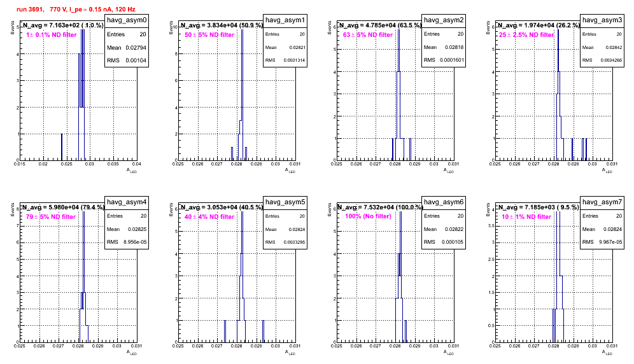Image resolution: width=634 pixels, height=364 pixels.
Task: Select the red run 3691 title text
Action: [x=76, y=9]
